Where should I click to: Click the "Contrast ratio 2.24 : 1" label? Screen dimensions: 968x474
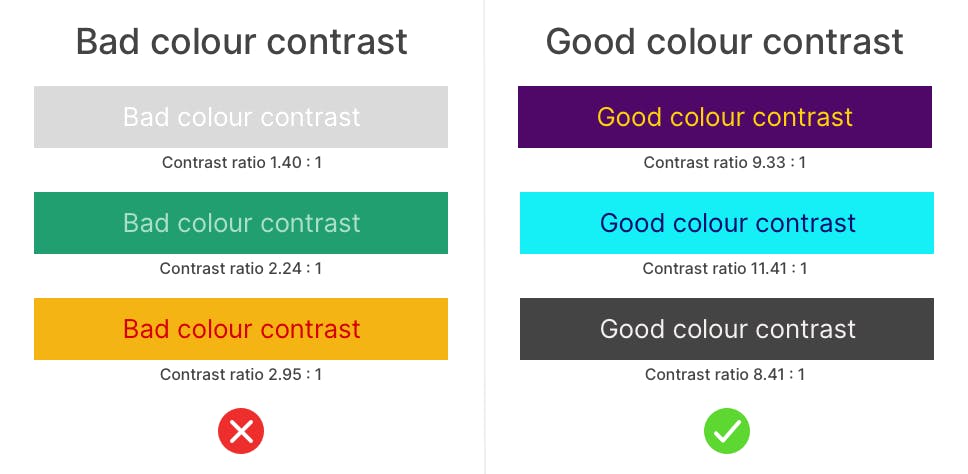pyautogui.click(x=241, y=268)
